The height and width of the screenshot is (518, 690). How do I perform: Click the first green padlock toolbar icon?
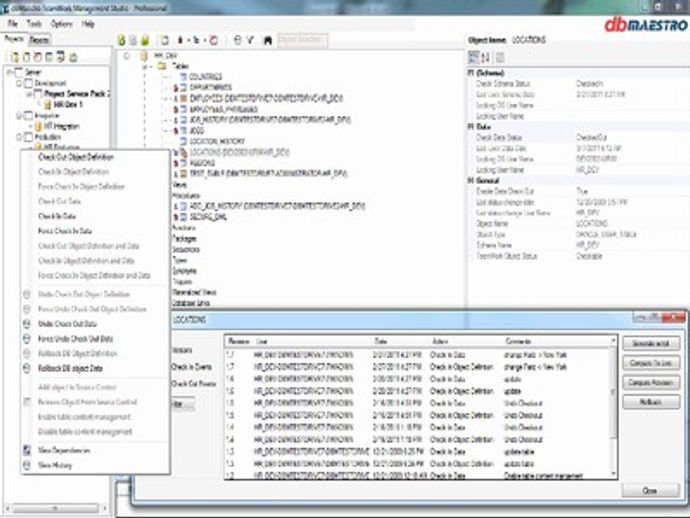(121, 40)
